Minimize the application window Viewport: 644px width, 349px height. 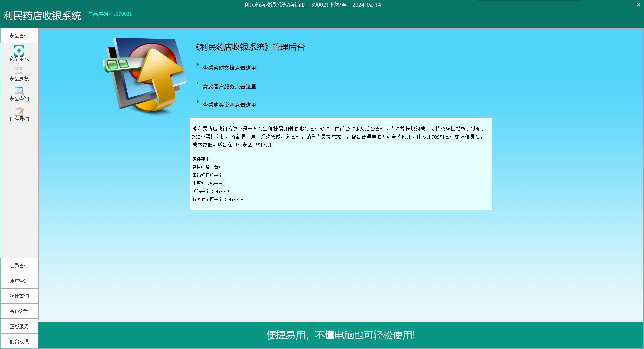click(x=629, y=5)
